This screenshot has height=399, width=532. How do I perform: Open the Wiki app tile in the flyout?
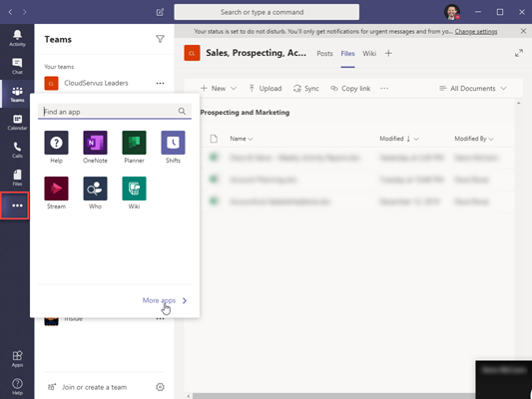134,193
